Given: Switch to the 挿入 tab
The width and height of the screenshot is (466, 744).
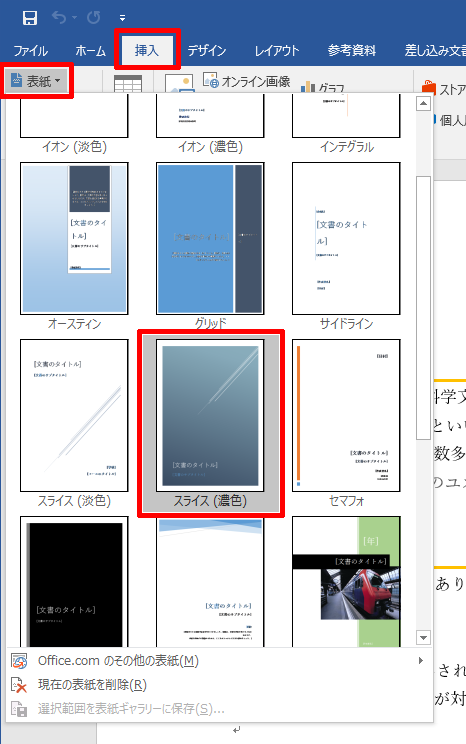Looking at the screenshot, I should [147, 50].
